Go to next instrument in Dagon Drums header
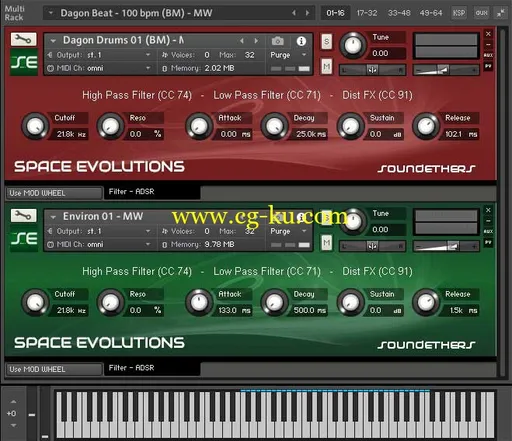This screenshot has width=512, height=441. pyautogui.click(x=256, y=41)
